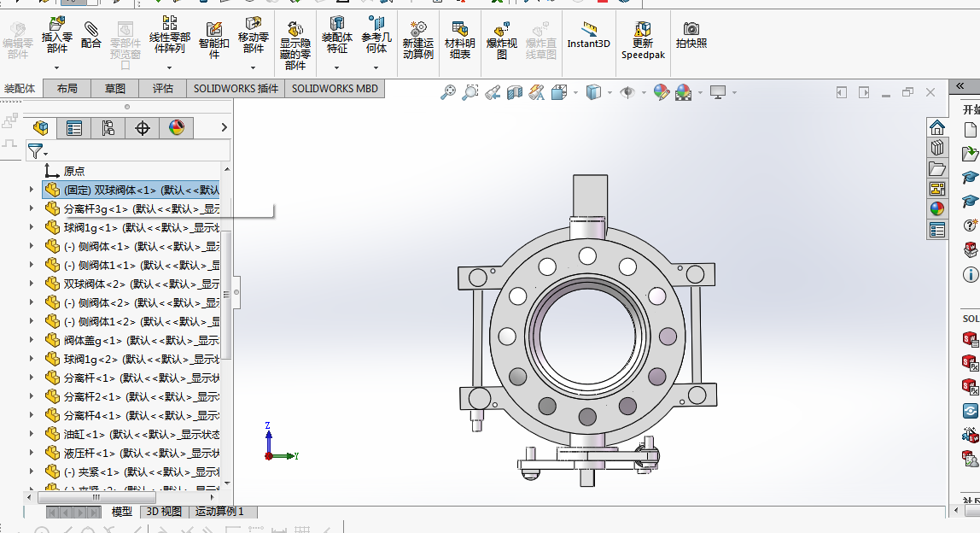Expand the 阀体盖g<1> tree node

(x=32, y=340)
